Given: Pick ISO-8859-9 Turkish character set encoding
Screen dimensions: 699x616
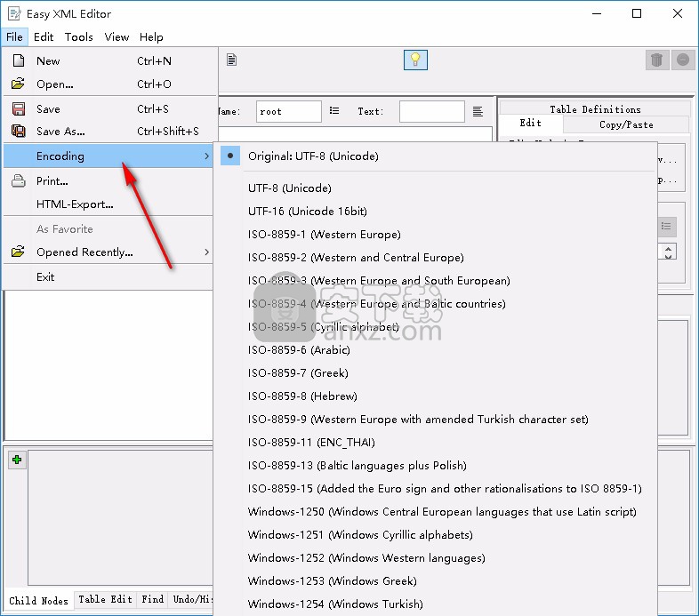Looking at the screenshot, I should point(438,420).
